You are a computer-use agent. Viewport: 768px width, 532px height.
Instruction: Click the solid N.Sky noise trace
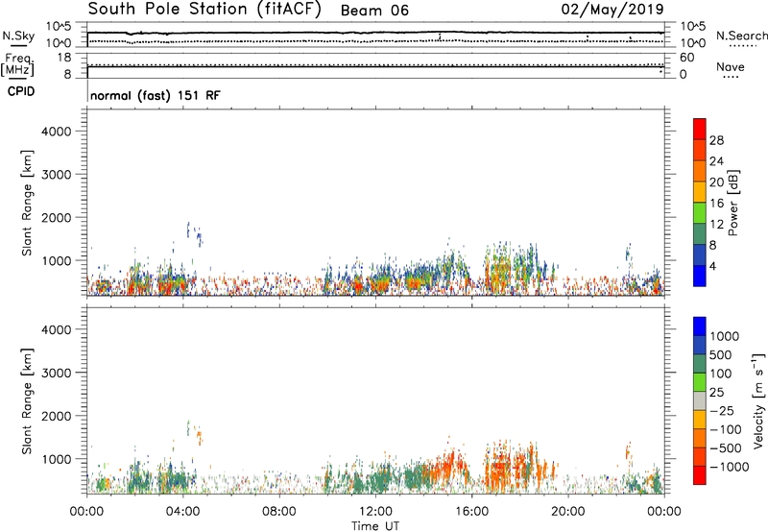[375, 33]
